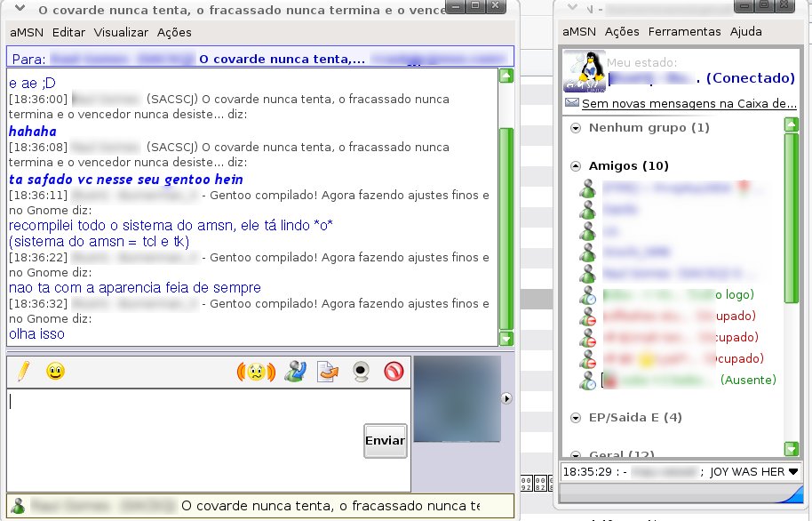The width and height of the screenshot is (812, 521).
Task: Open the emoticon smiley picker
Action: [55, 371]
